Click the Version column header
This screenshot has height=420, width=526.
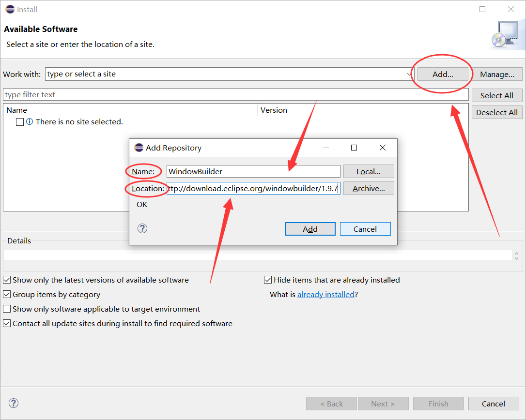pos(325,110)
